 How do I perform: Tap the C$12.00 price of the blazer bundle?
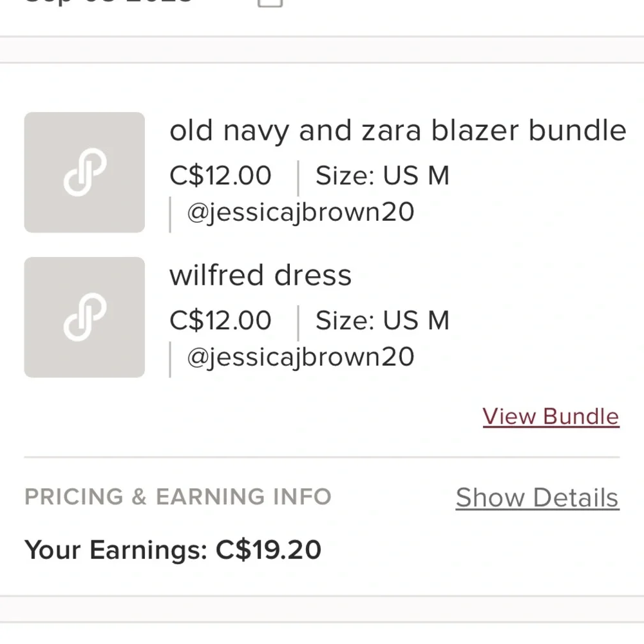click(220, 176)
